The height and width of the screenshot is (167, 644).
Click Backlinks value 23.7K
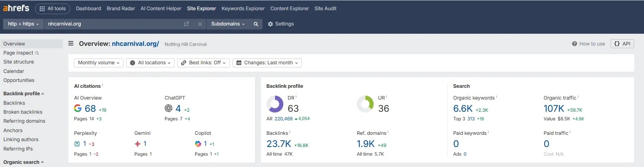(x=279, y=144)
